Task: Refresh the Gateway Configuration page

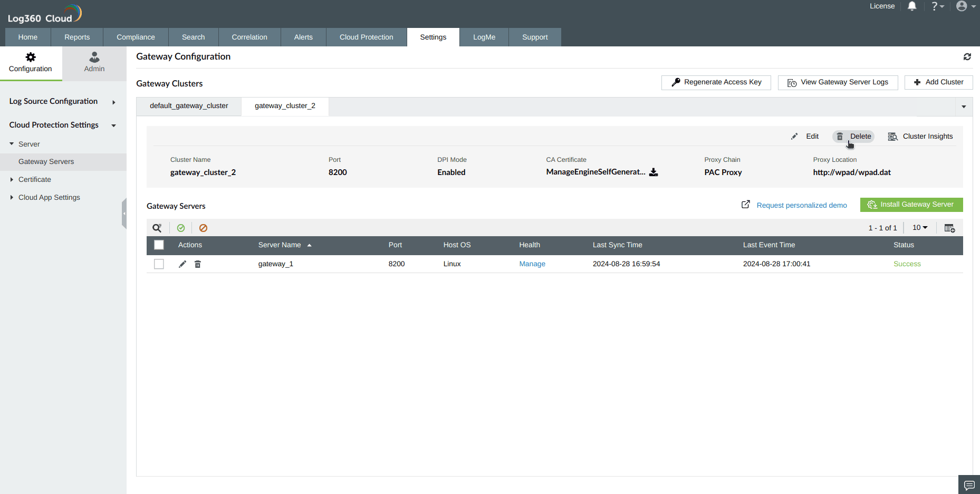Action: tap(967, 57)
